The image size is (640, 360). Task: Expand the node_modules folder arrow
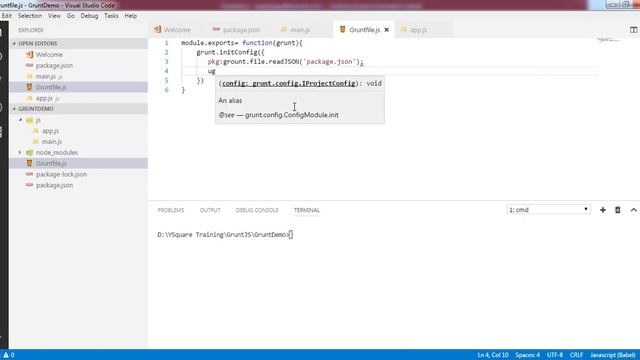pyautogui.click(x=20, y=152)
